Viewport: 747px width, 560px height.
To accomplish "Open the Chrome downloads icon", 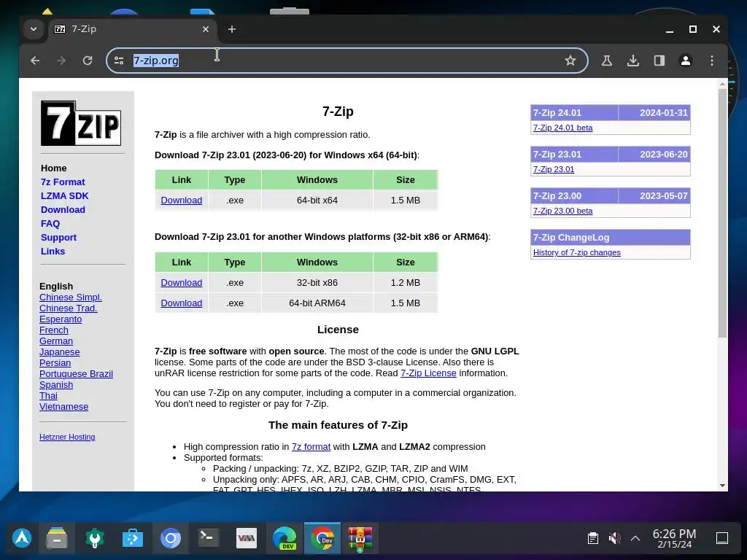I will tap(633, 61).
